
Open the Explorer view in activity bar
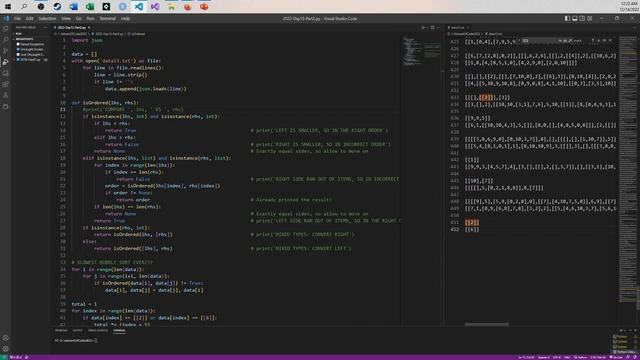click(5, 29)
